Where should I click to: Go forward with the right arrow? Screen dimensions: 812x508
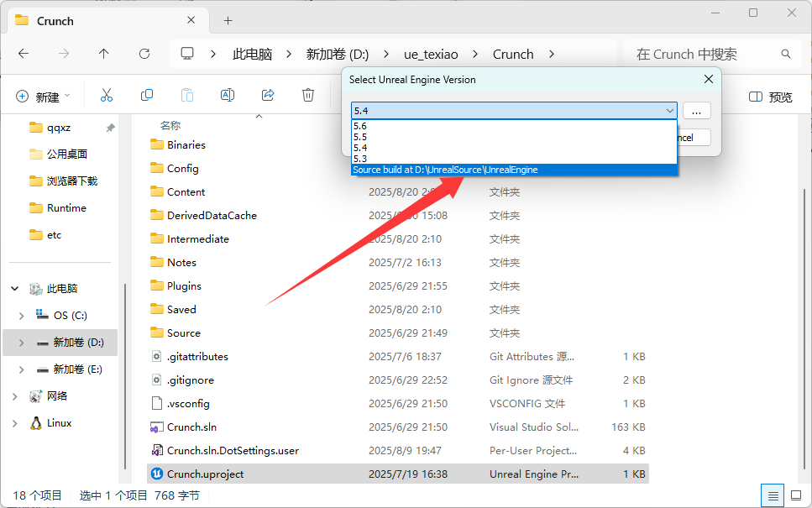click(64, 54)
